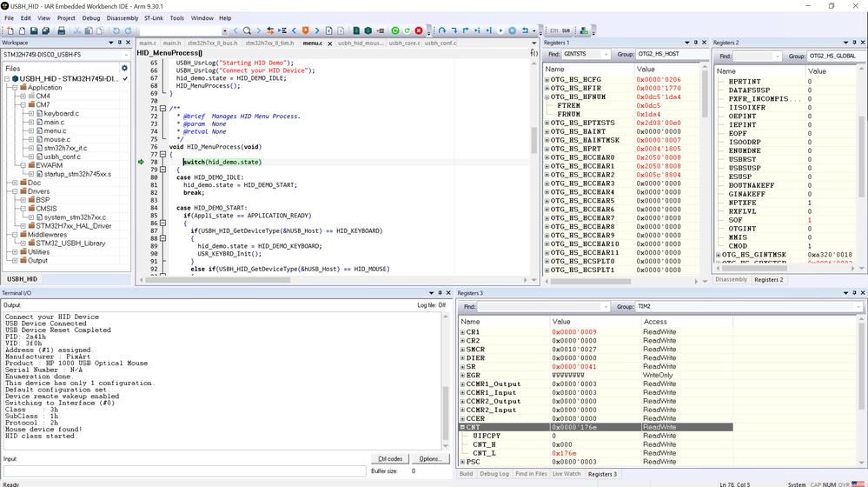Viewport: 868px width, 487px height.
Task: Click the Terminal I/O output scrollbar thumb
Action: [x=446, y=413]
